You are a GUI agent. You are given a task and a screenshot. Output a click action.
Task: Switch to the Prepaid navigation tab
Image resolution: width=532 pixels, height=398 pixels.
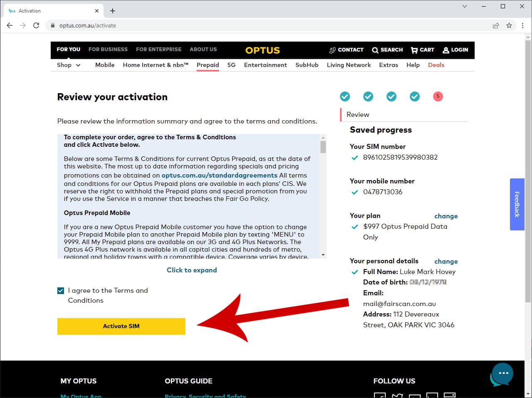pyautogui.click(x=208, y=65)
